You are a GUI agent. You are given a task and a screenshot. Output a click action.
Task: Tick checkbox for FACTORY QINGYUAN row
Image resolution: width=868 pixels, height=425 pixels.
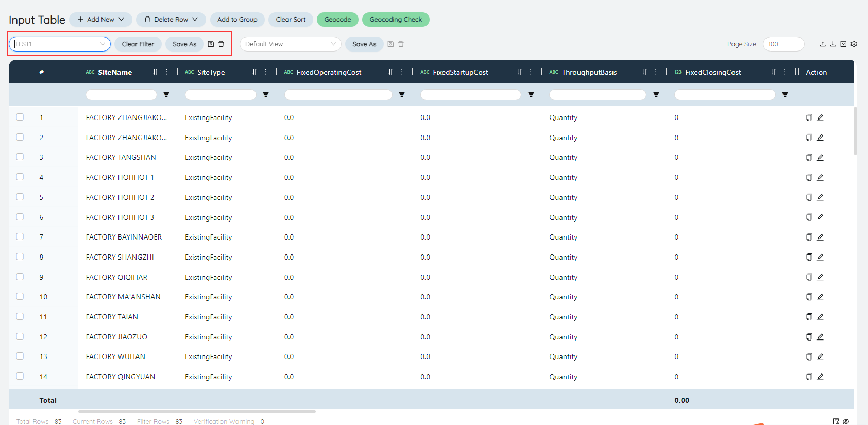pos(20,376)
